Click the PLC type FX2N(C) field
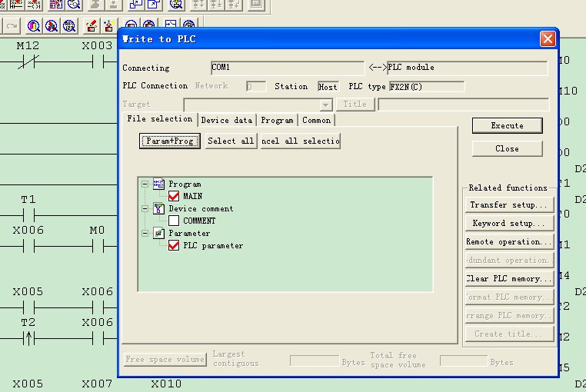The width and height of the screenshot is (586, 392). (427, 87)
